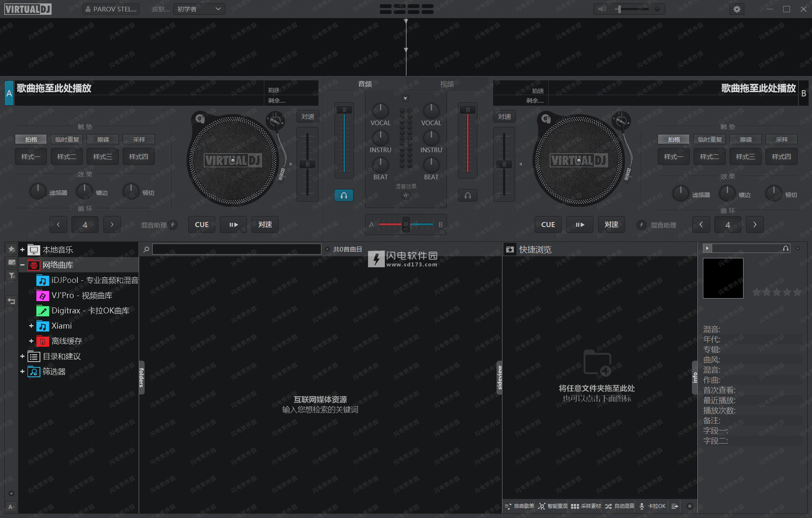Click the info panel headphone icon
The width and height of the screenshot is (812, 518).
785,248
